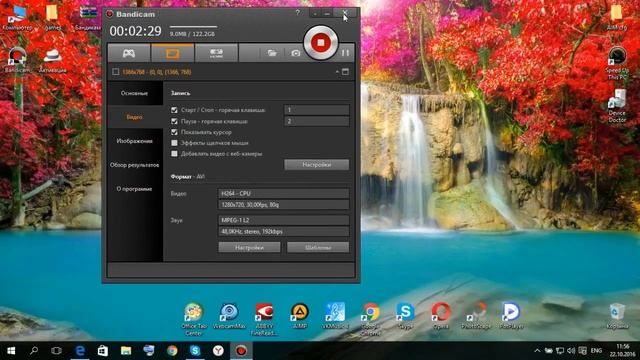Open Task View on the taskbar
The image size is (640, 360).
coord(56,351)
